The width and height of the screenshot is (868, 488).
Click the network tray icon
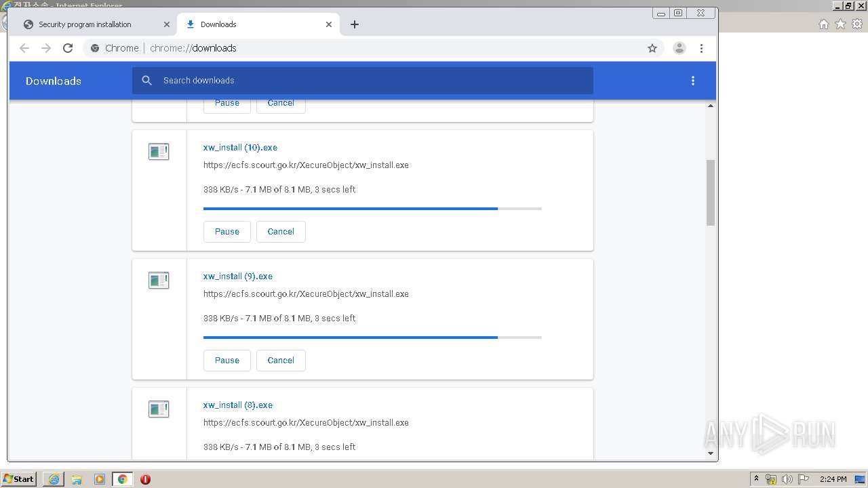coord(771,479)
